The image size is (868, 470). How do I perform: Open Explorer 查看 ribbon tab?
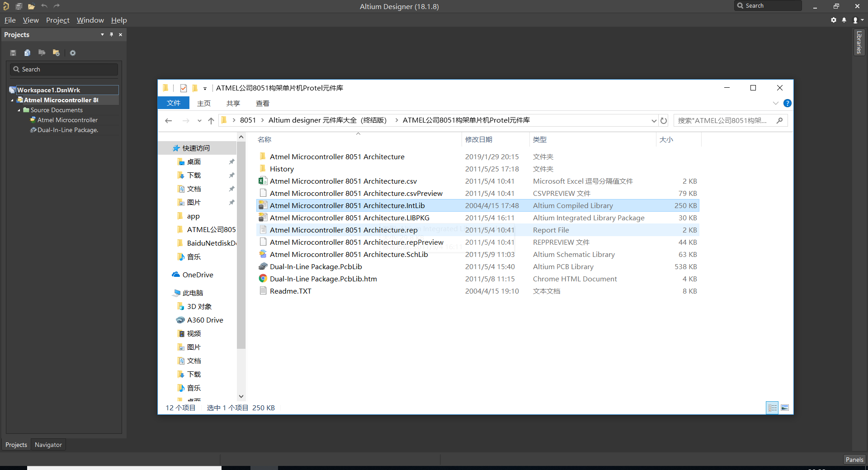pos(263,103)
